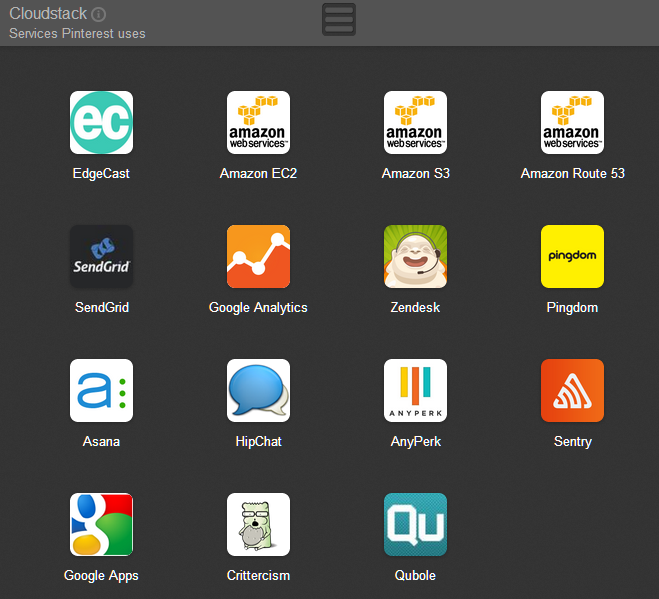The height and width of the screenshot is (599, 659).
Task: Click the HipChat speech bubble icon
Action: (258, 391)
